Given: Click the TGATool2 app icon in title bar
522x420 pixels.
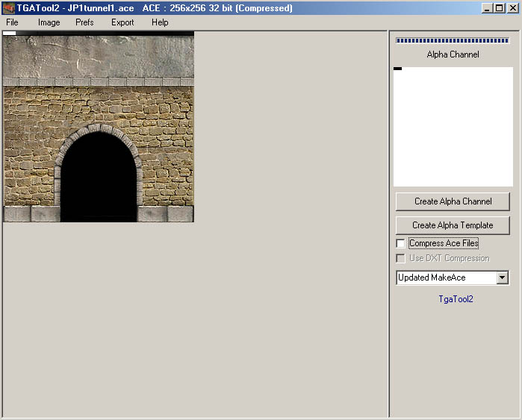Looking at the screenshot, I should (x=9, y=8).
